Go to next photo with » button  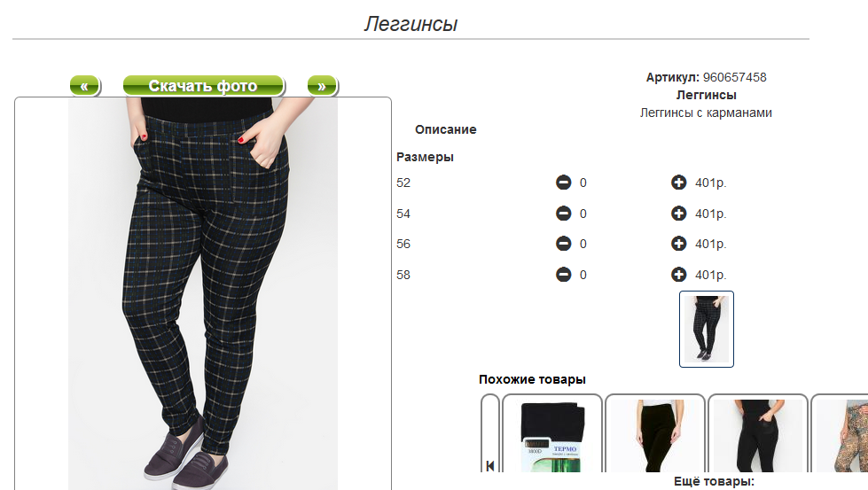(x=322, y=86)
